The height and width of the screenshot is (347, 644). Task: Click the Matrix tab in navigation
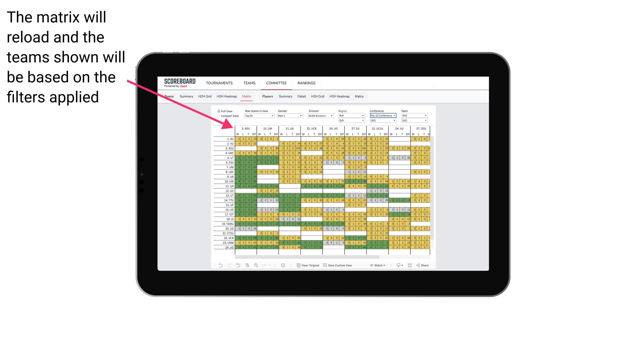click(x=247, y=96)
